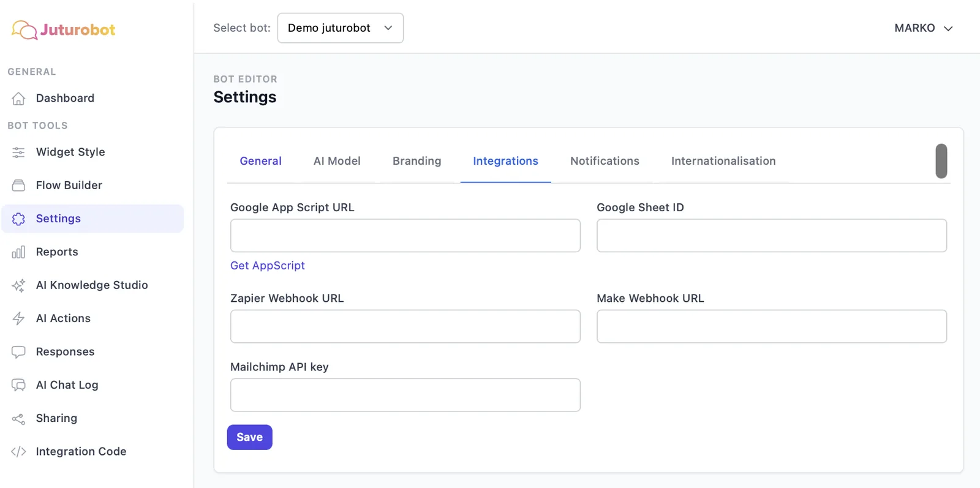The height and width of the screenshot is (488, 980).
Task: Open Widget Style in the sidebar
Action: [x=92, y=152]
